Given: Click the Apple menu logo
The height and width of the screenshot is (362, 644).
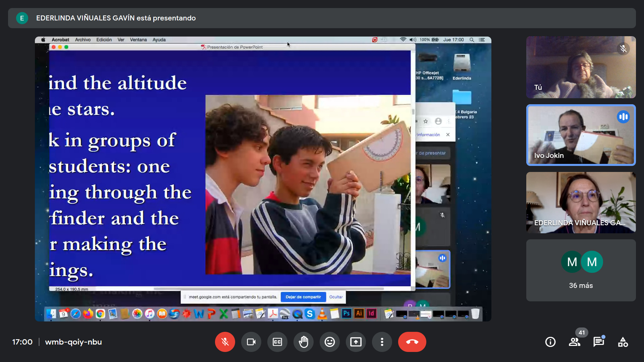Looking at the screenshot, I should [x=43, y=40].
